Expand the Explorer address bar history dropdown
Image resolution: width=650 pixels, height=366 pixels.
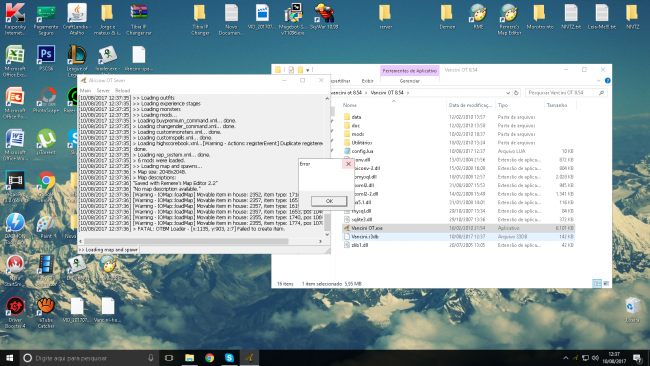coord(508,93)
